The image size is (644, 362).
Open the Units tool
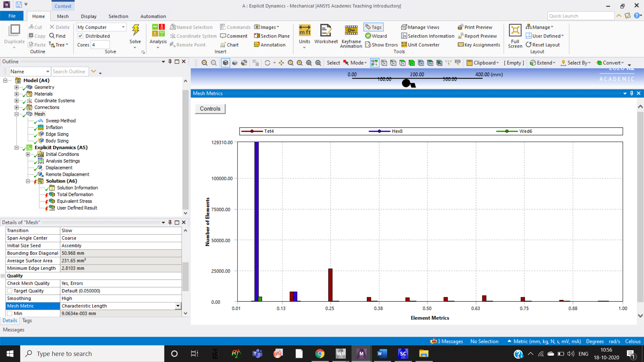[305, 31]
